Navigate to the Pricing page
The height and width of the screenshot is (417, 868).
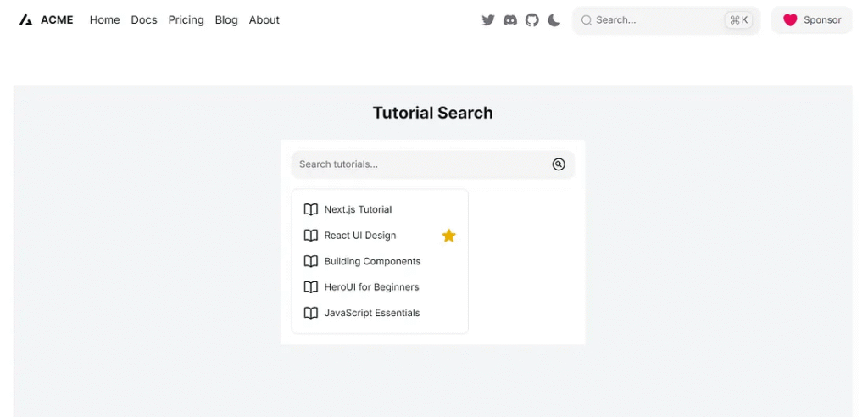tap(186, 20)
